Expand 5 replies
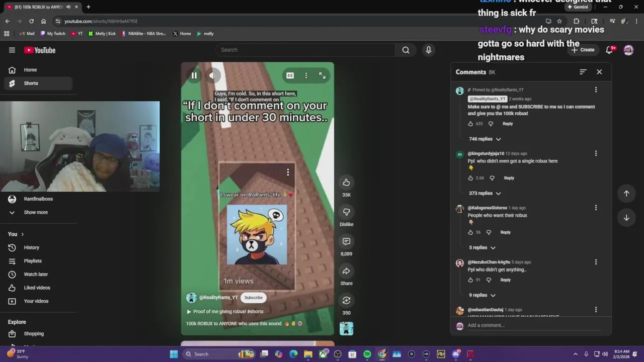The height and width of the screenshot is (362, 644). [482, 247]
